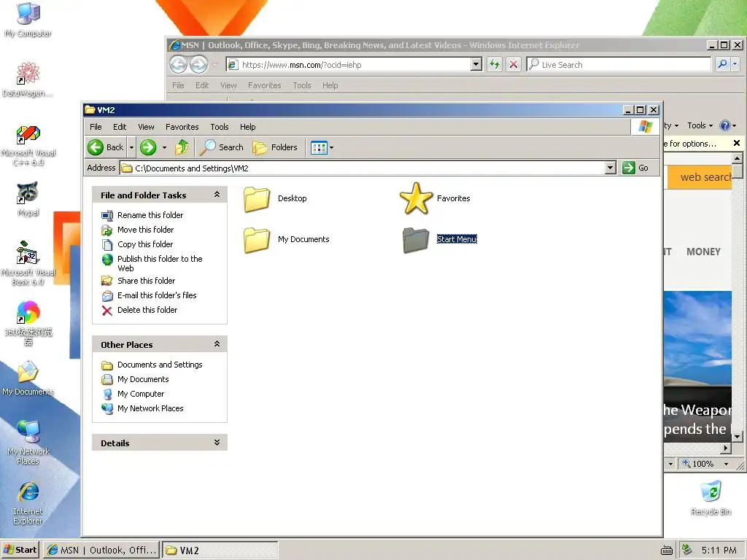
Task: Open My Network Places in Other Places
Action: [x=150, y=408]
